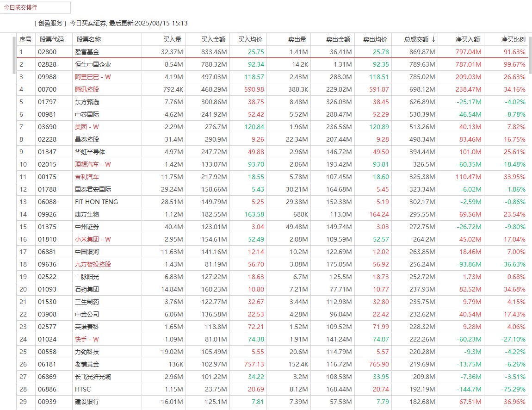Select 中国银河 stock name

87,252
